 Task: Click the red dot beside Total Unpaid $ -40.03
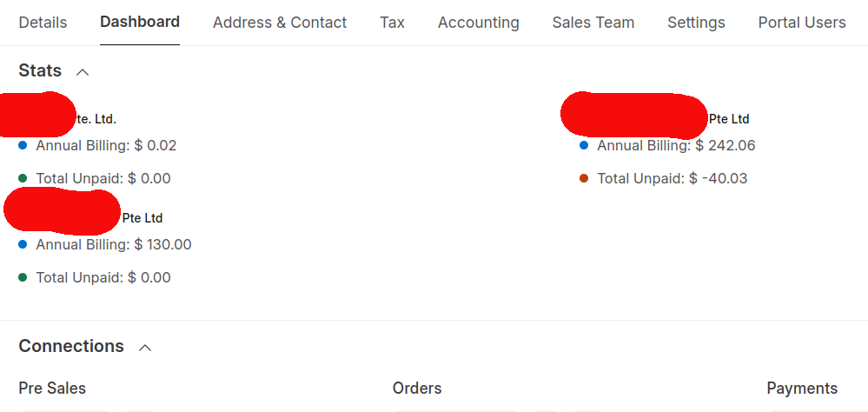pyautogui.click(x=584, y=178)
